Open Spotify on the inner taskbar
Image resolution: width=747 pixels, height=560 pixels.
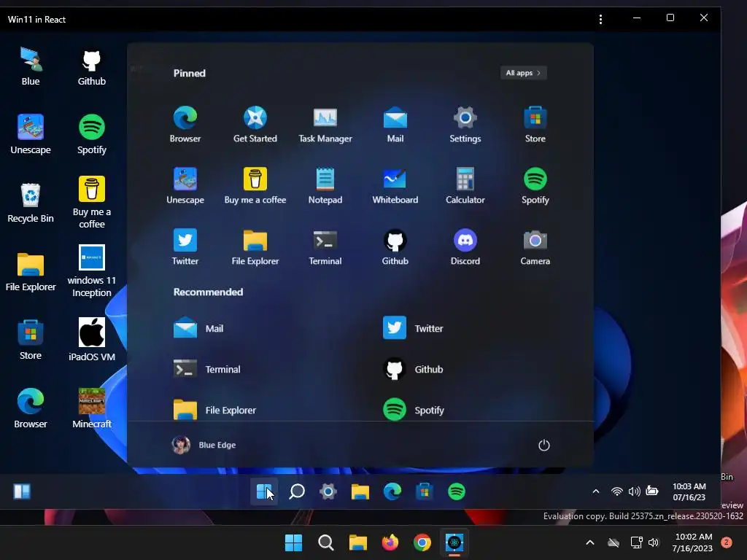click(x=457, y=491)
